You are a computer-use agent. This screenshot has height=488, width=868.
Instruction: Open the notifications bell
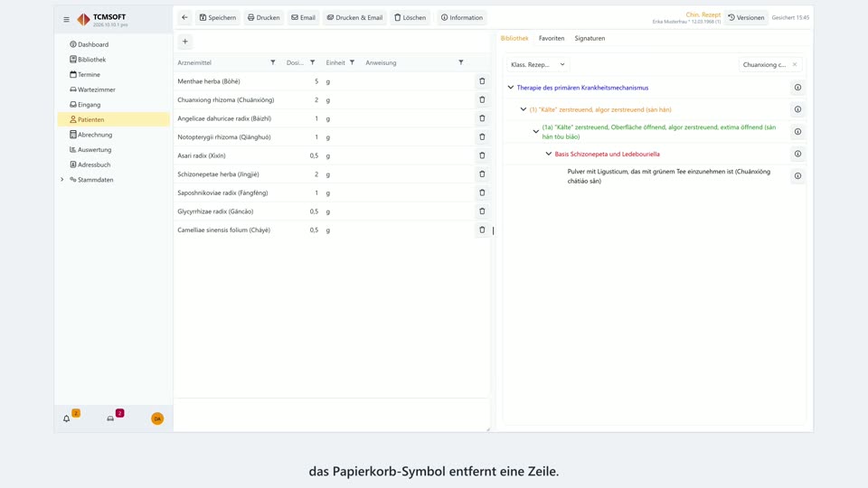66,418
